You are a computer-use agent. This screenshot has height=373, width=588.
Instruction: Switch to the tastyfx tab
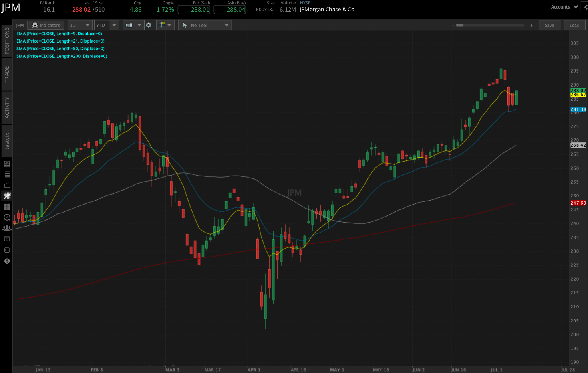tap(7, 141)
